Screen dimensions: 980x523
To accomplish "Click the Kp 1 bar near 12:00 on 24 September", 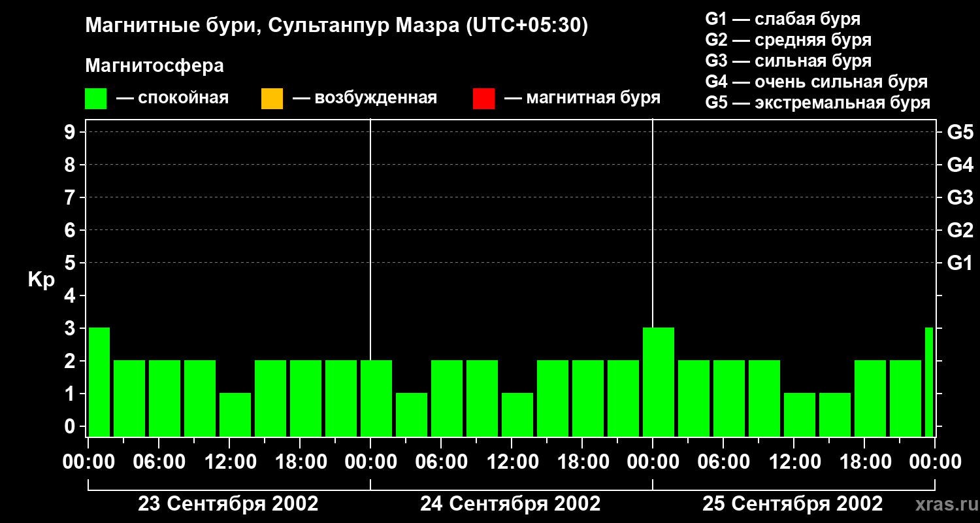I will [x=517, y=414].
